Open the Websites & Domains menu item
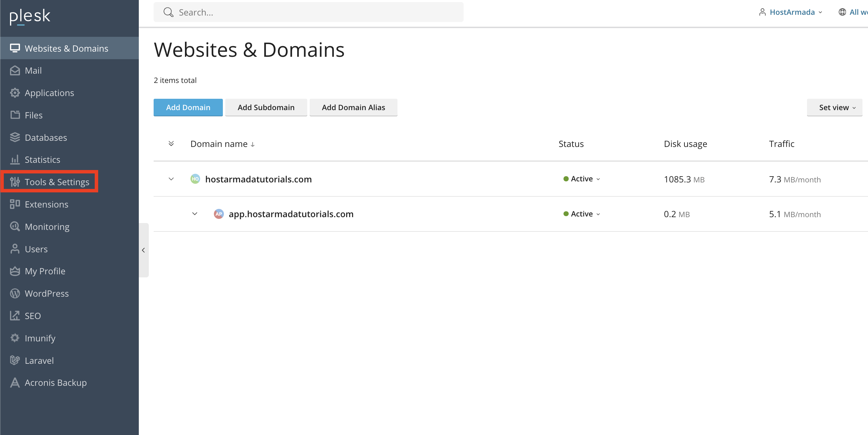 (x=70, y=48)
